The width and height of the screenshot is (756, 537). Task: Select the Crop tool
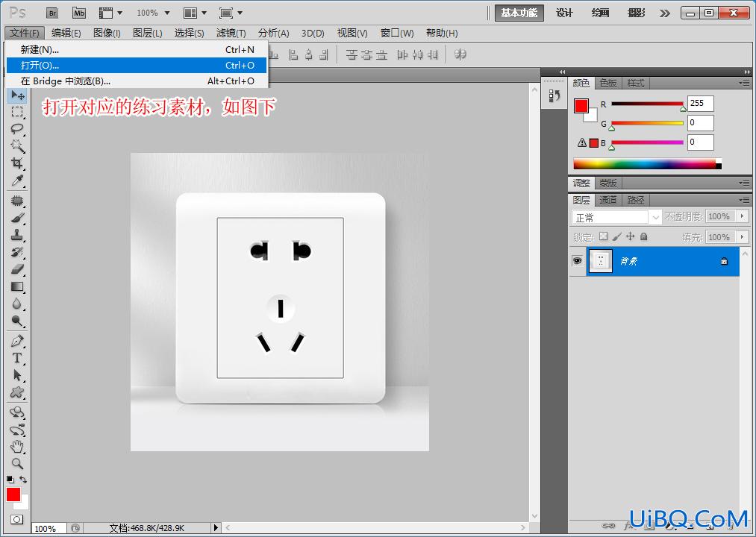tap(17, 163)
